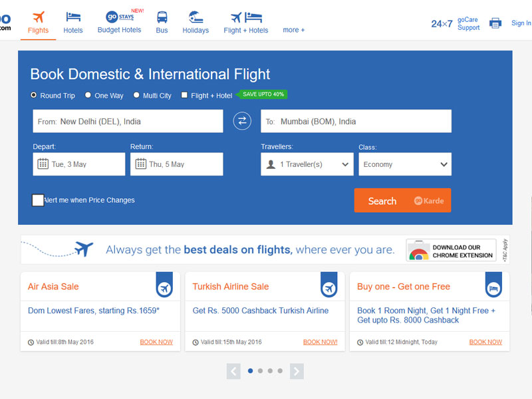Open the Budget Hotels tab

pos(120,22)
